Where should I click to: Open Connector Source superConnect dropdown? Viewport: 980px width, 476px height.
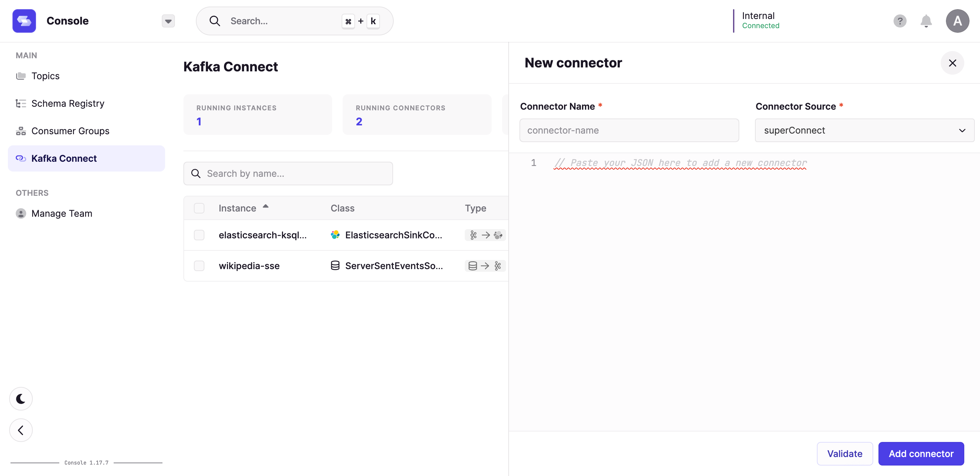tap(864, 130)
